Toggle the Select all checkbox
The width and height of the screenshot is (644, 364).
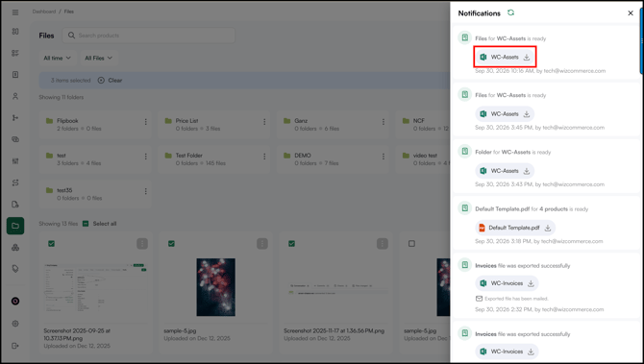point(86,224)
